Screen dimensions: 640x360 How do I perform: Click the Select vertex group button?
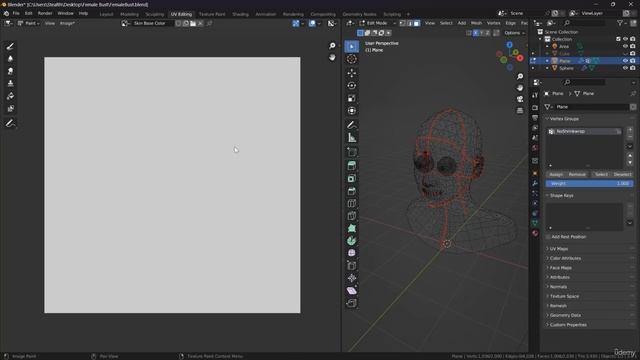(601, 174)
